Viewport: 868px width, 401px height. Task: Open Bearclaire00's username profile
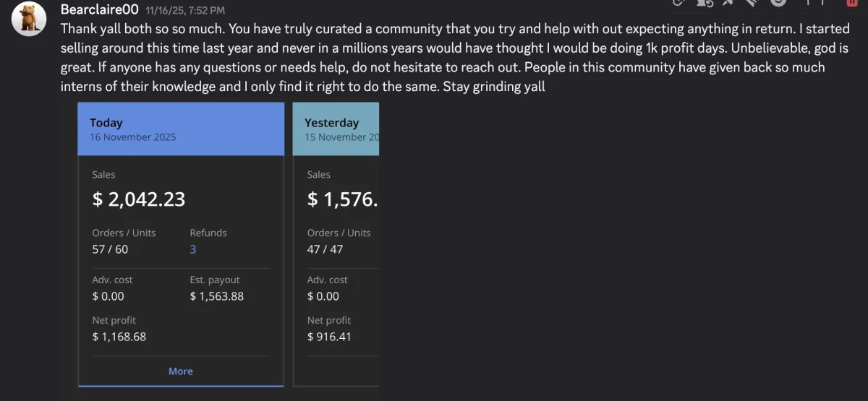(x=99, y=10)
